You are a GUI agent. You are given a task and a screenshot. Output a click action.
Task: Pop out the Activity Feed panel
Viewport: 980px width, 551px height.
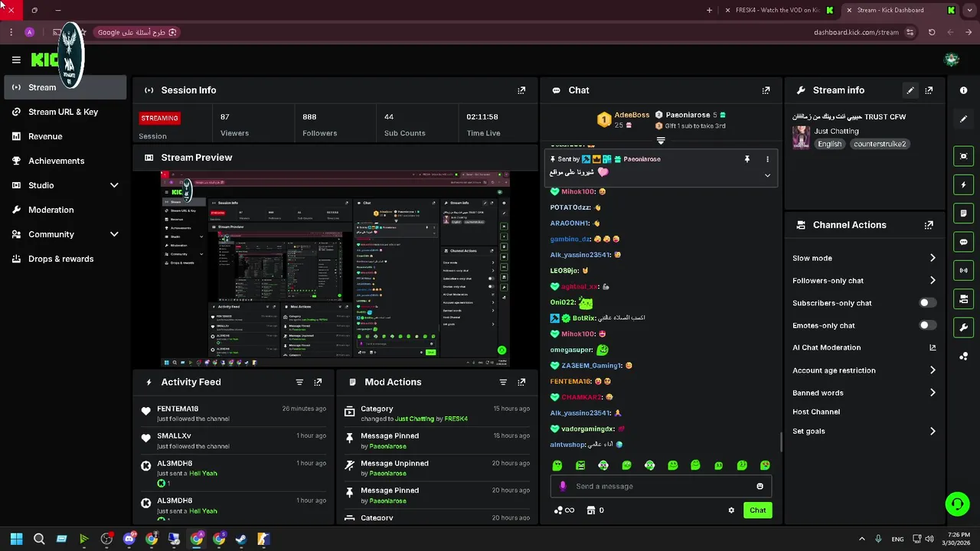[318, 382]
